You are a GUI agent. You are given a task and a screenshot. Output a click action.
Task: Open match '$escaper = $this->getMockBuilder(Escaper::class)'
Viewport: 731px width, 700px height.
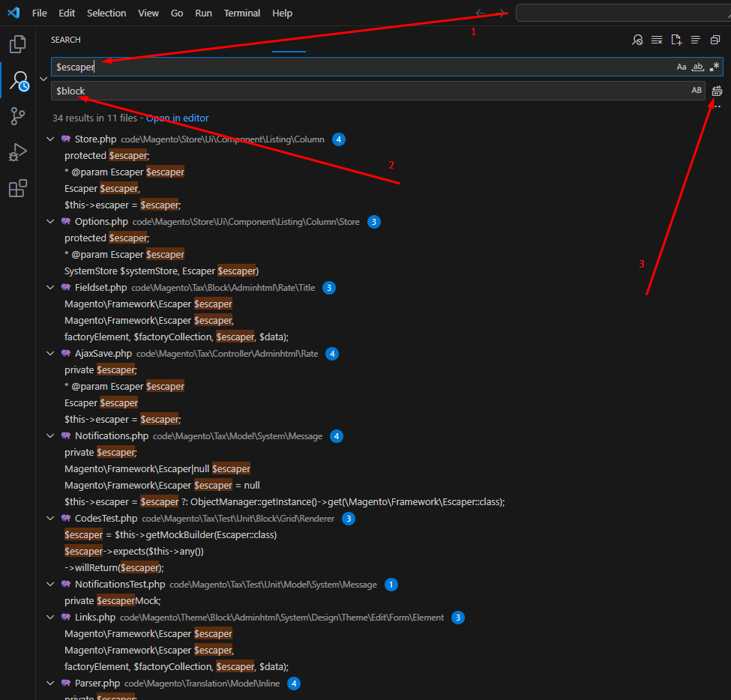pos(171,534)
